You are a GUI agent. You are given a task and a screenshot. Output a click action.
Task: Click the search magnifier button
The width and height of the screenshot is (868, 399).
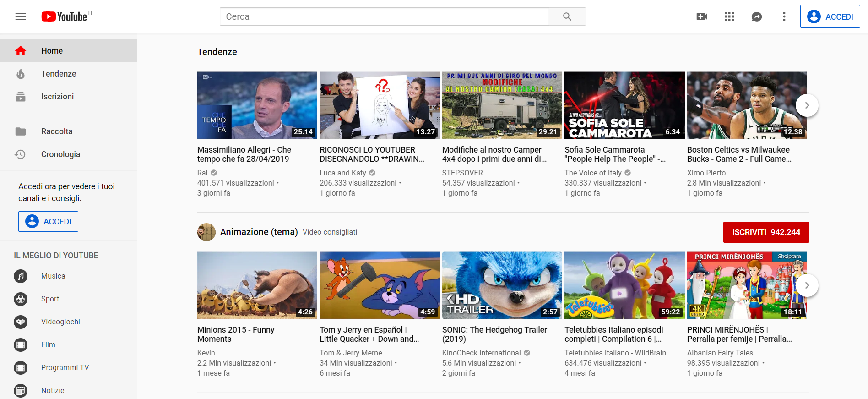coord(567,16)
